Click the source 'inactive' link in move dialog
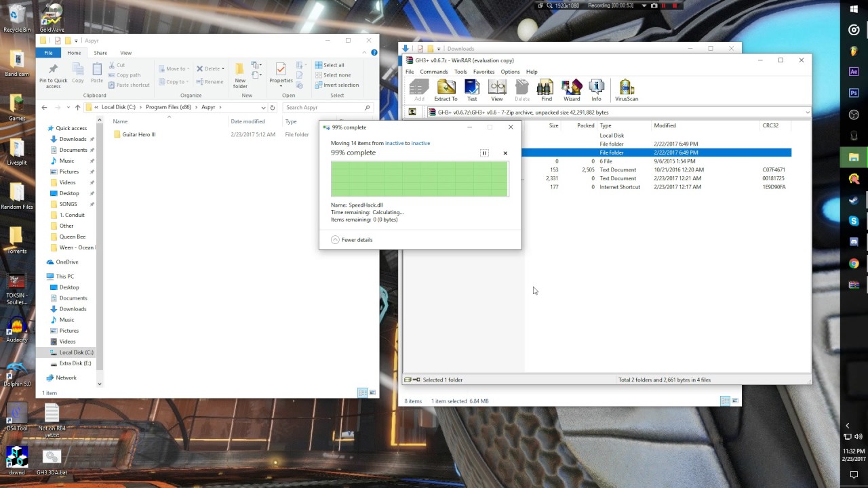This screenshot has width=868, height=488. pos(394,143)
